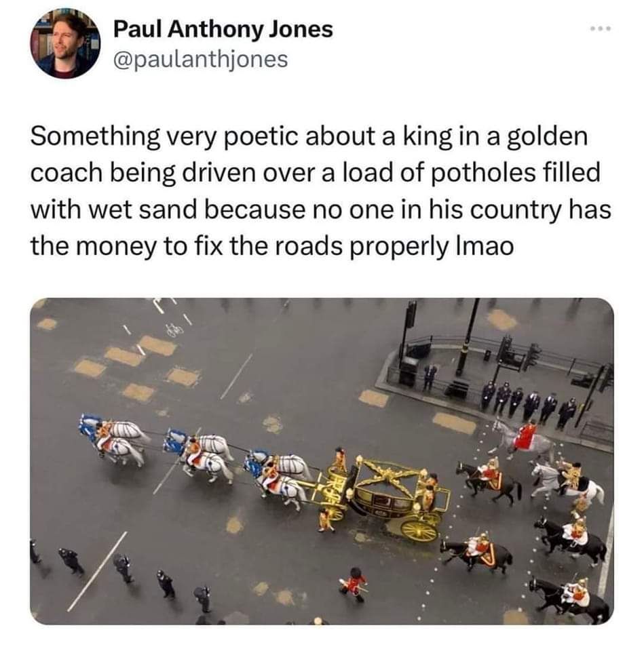Screen dimensions: 644x651
Task: Click the word 'potholes' in the tweet
Action: pyautogui.click(x=482, y=172)
